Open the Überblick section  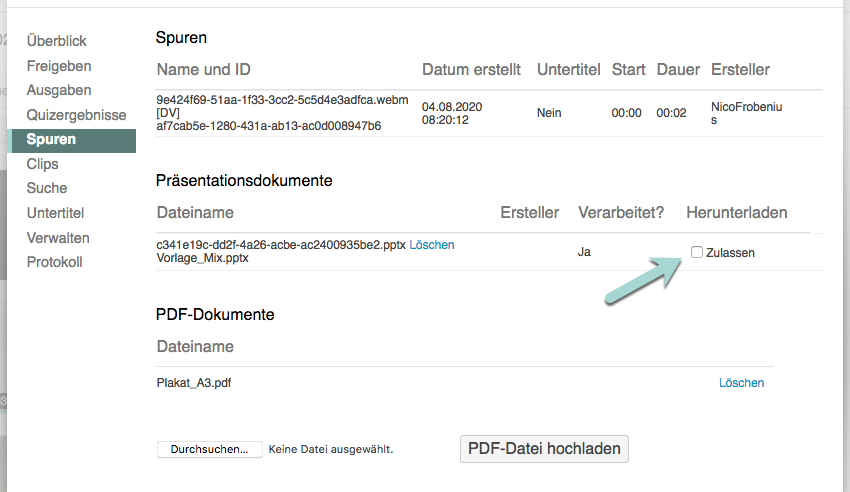point(57,41)
